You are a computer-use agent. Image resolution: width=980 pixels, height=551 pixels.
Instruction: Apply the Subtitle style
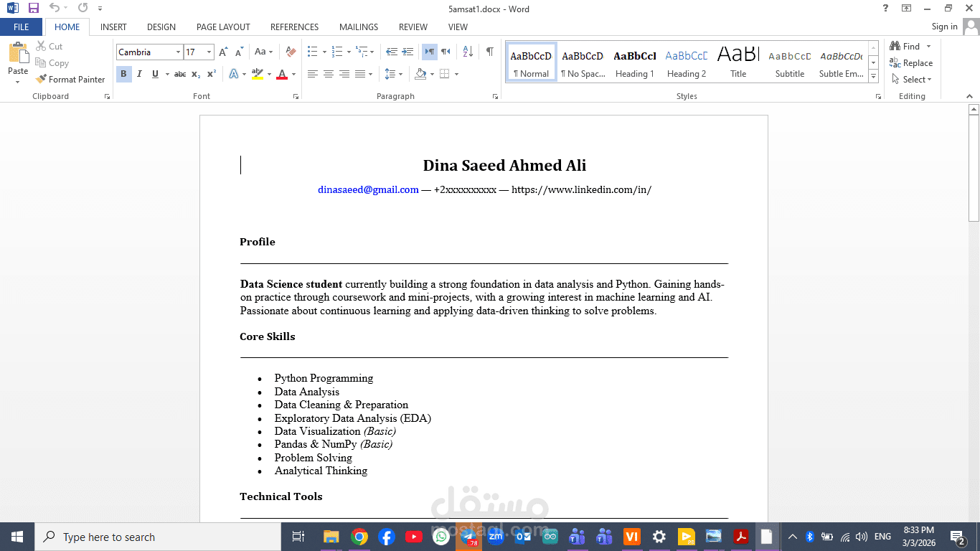pyautogui.click(x=790, y=62)
